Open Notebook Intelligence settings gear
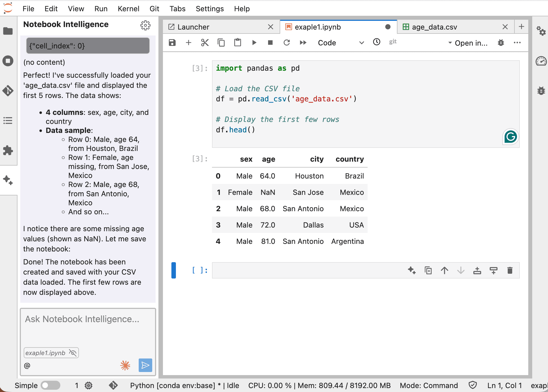Image resolution: width=548 pixels, height=392 pixels. [x=145, y=25]
